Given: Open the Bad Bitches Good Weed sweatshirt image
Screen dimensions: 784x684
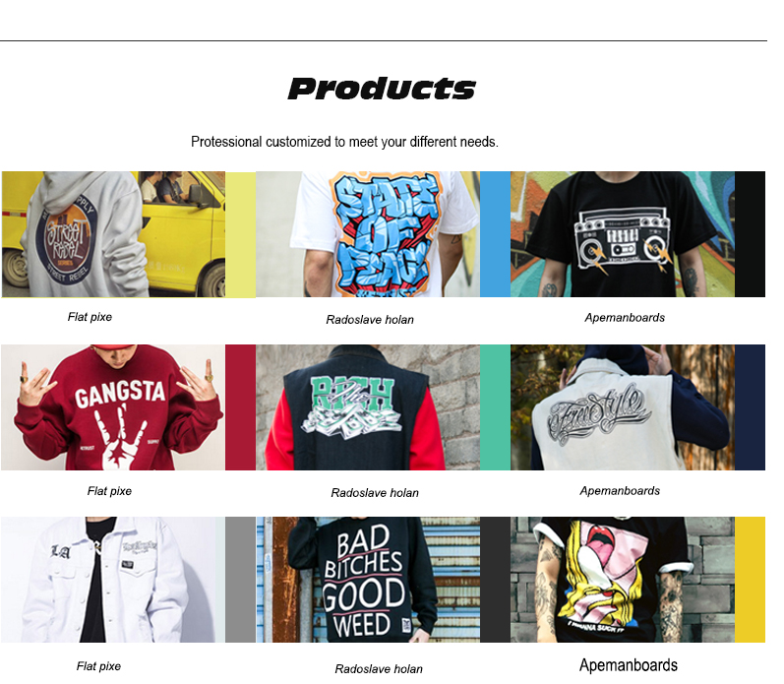Looking at the screenshot, I should (x=368, y=580).
